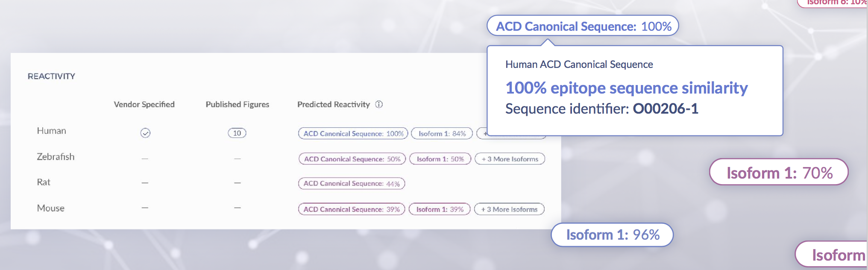
Task: Open the 10 published figures badge
Action: coord(237,133)
